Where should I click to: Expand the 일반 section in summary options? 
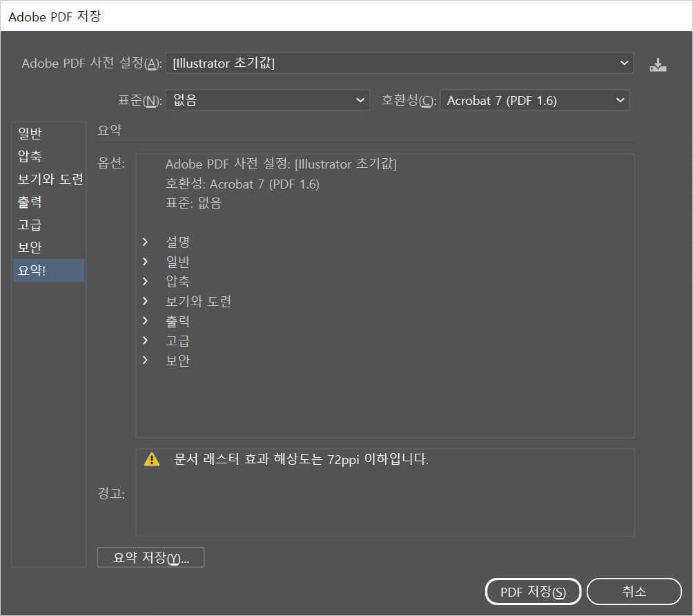145,261
